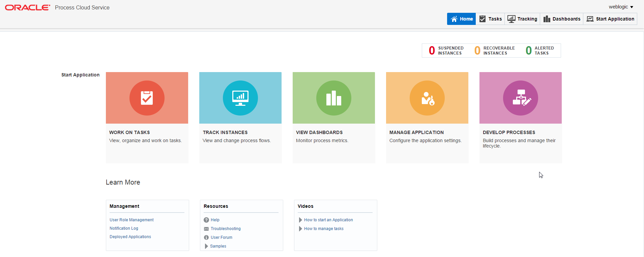
Task: Click the WORK ON TASKS title
Action: 129,132
